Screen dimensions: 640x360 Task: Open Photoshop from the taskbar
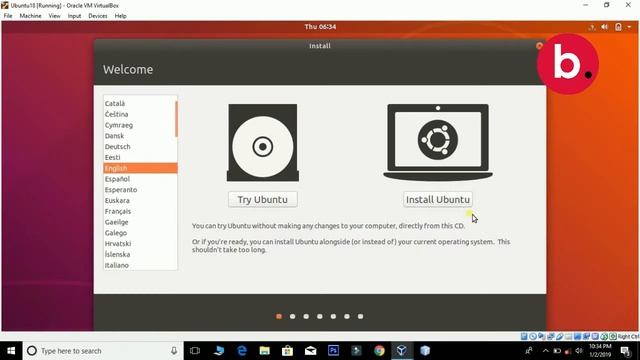(x=333, y=351)
